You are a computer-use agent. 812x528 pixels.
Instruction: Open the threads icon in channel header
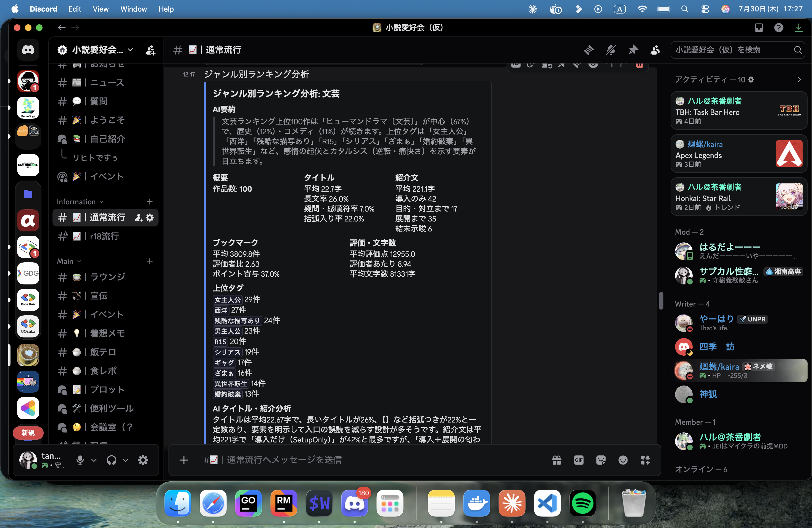[589, 50]
